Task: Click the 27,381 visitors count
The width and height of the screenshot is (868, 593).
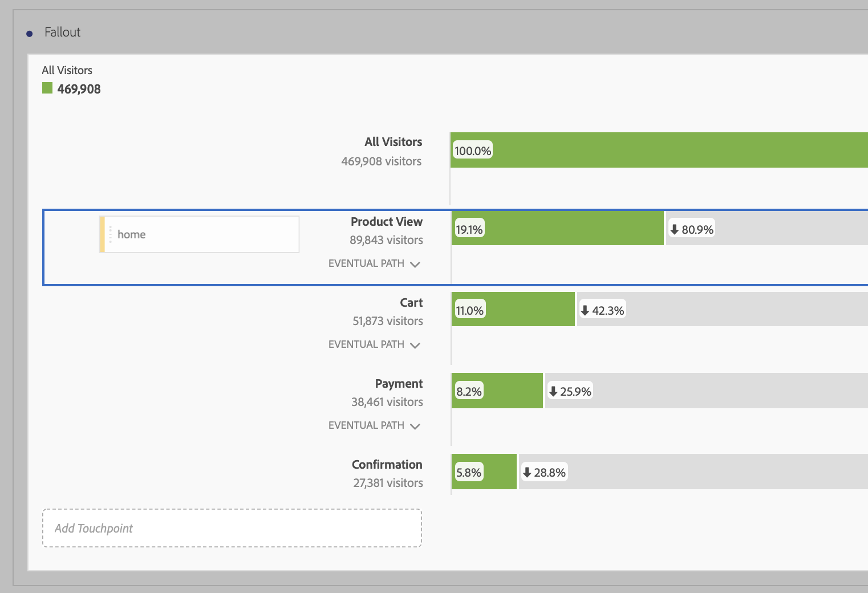Action: [388, 483]
